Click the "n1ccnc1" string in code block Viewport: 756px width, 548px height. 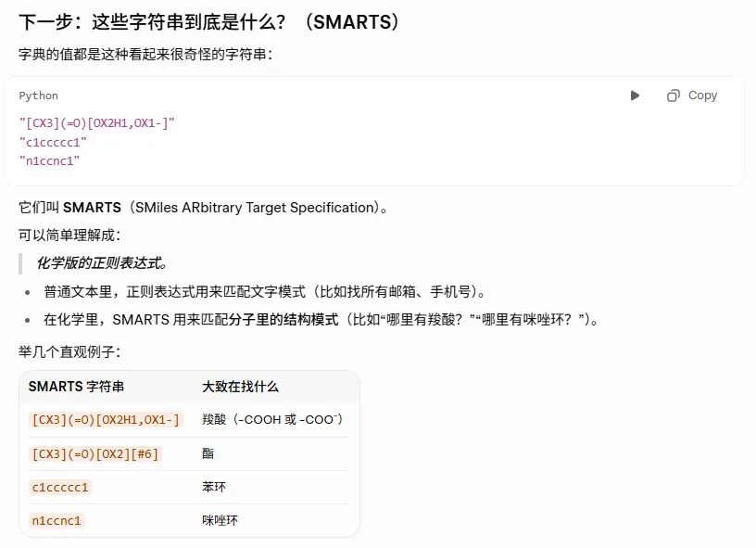pyautogui.click(x=49, y=160)
